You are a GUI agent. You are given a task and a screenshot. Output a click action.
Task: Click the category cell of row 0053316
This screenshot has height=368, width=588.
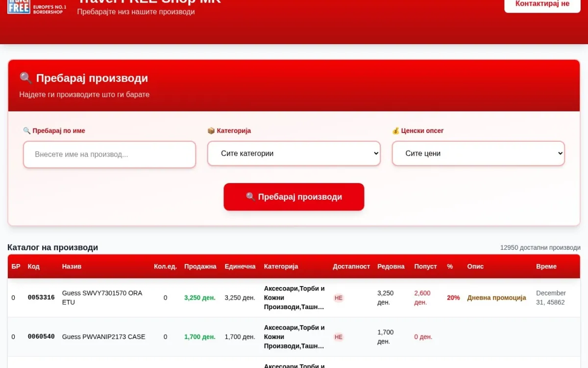[294, 297]
